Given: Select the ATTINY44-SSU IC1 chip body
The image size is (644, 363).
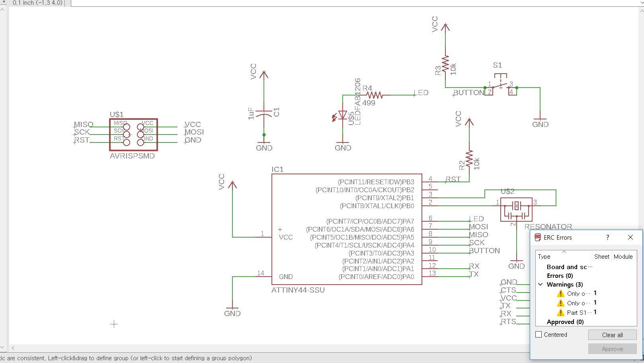Looking at the screenshot, I should [346, 229].
